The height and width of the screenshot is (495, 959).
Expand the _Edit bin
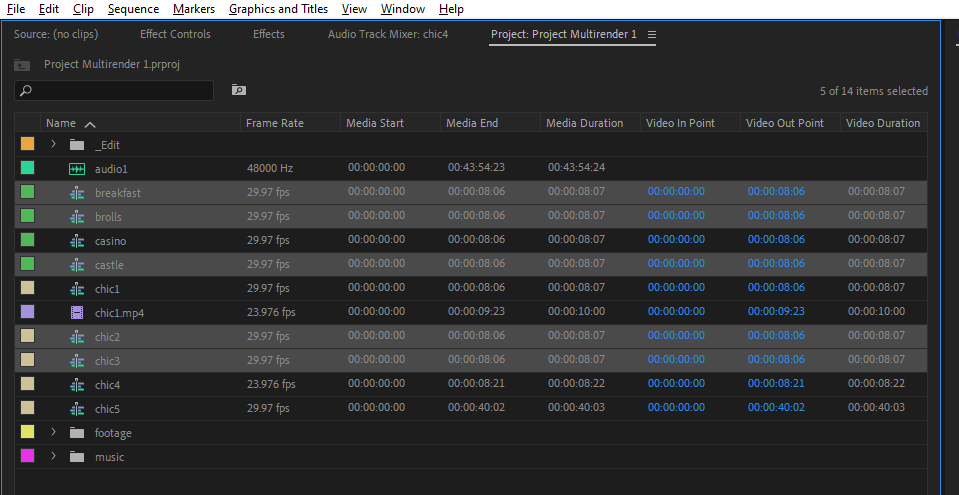[x=53, y=144]
